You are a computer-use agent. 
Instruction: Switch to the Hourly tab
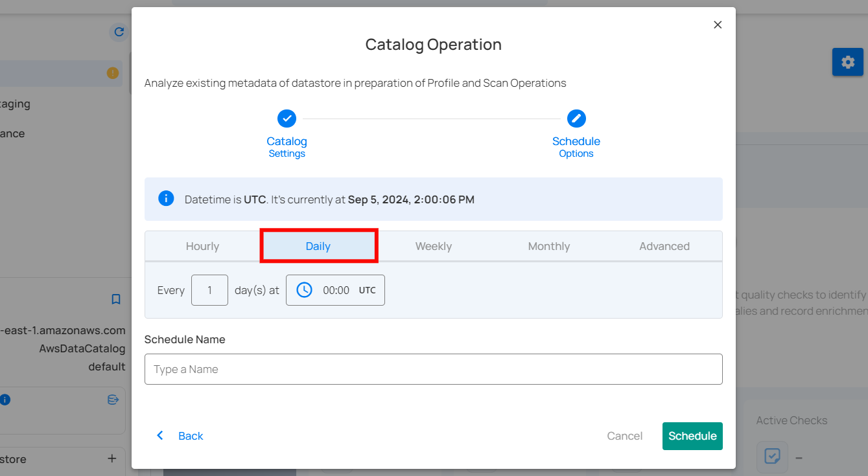coord(202,246)
